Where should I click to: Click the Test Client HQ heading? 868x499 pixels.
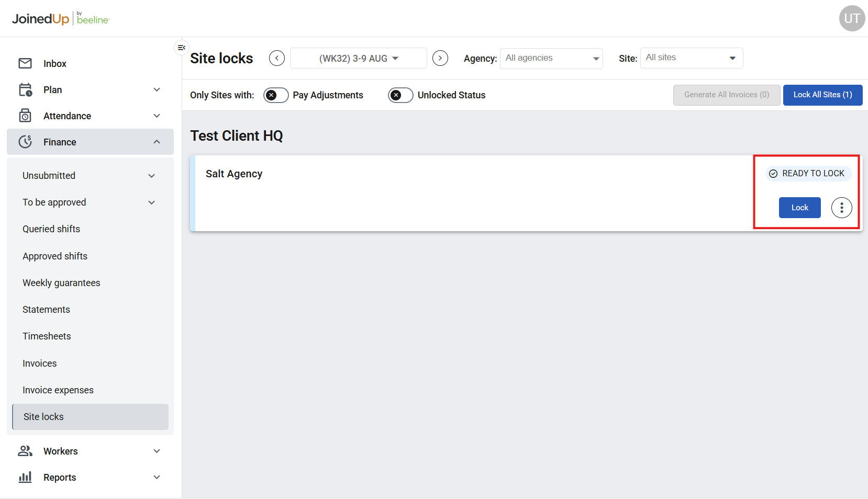pyautogui.click(x=237, y=136)
